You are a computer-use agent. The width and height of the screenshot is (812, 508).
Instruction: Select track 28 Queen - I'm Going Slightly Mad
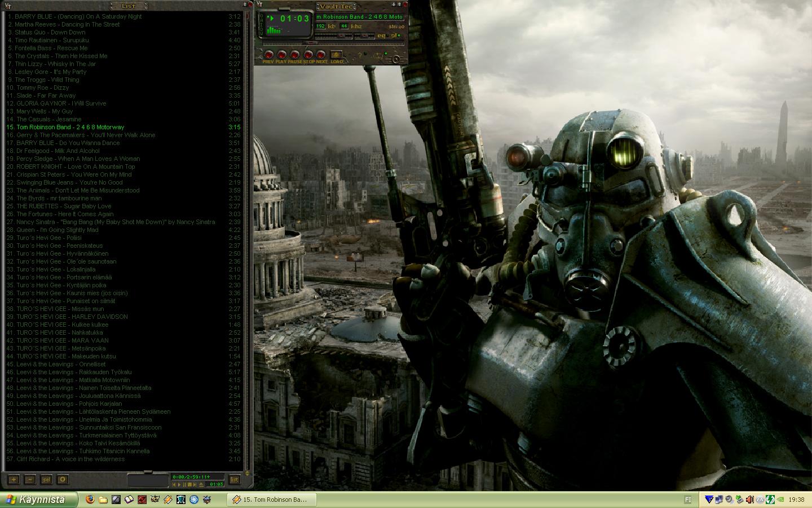(124, 230)
